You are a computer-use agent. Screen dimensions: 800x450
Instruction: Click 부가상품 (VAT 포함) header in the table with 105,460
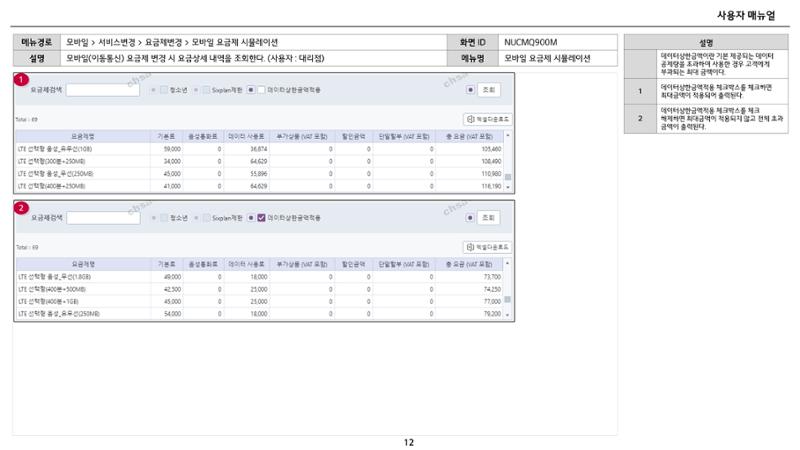tap(302, 136)
